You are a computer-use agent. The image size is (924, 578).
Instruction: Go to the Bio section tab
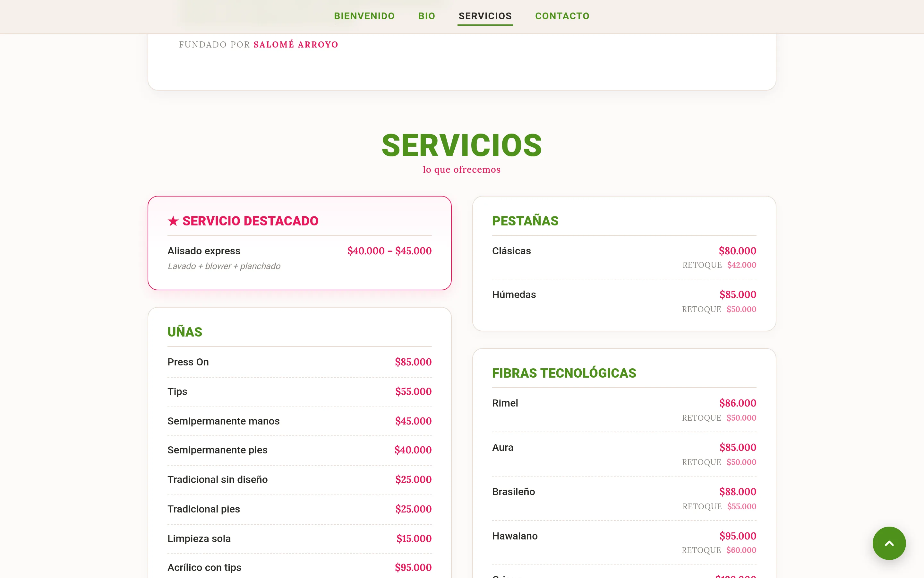point(426,16)
